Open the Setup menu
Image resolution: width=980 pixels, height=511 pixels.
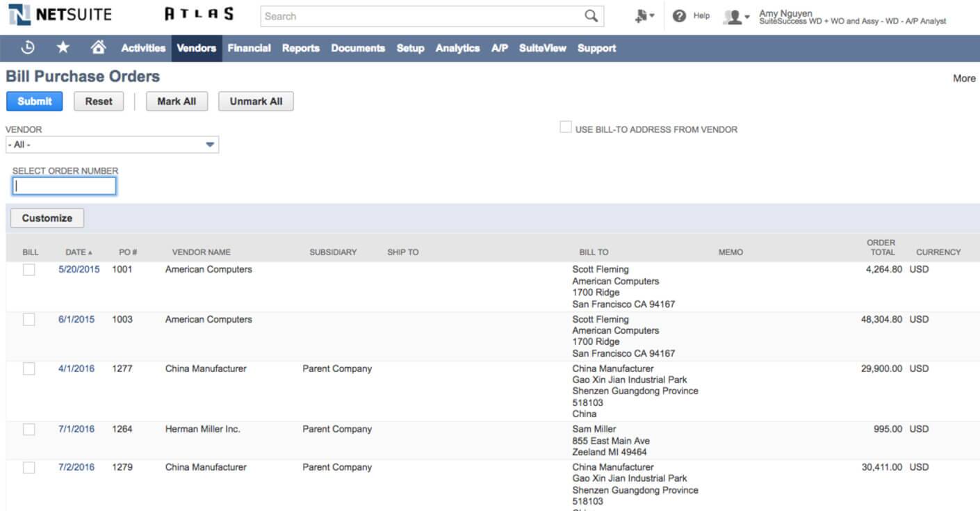point(411,48)
